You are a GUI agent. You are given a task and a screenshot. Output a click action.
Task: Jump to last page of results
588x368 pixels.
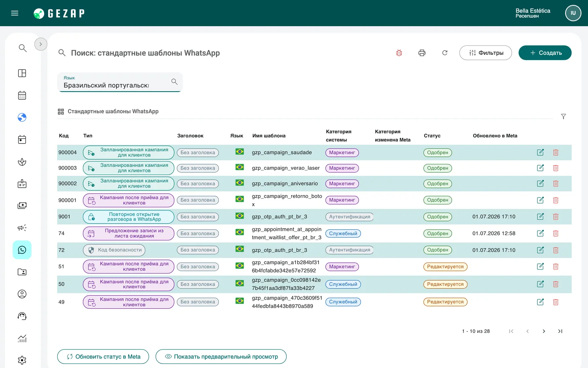(560, 331)
